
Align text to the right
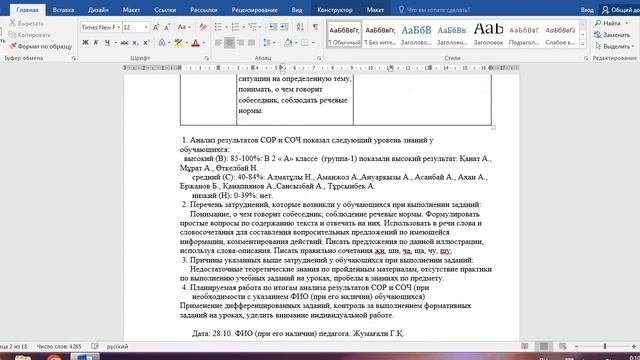(240, 42)
